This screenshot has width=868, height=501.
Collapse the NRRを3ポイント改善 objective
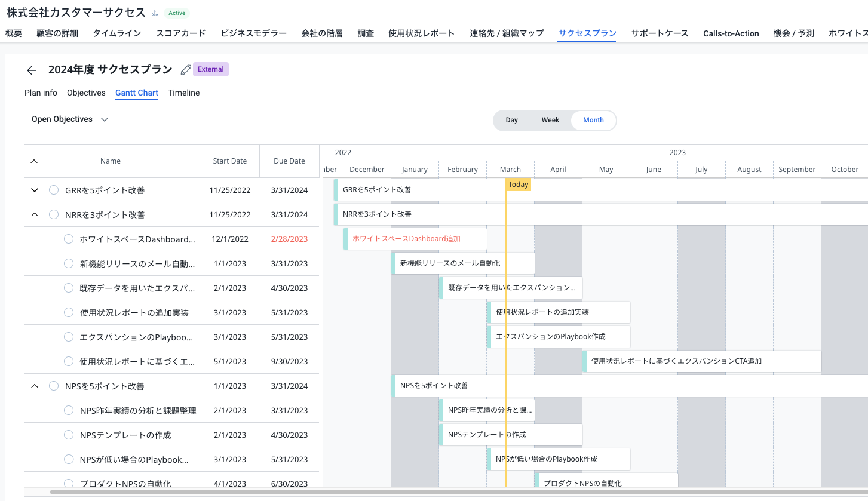pos(34,214)
